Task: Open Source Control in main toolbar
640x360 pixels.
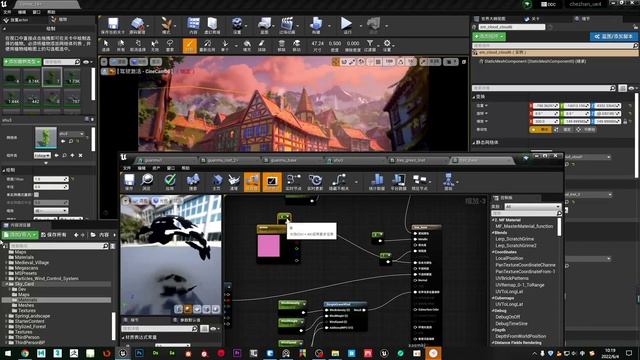Action: click(138, 25)
